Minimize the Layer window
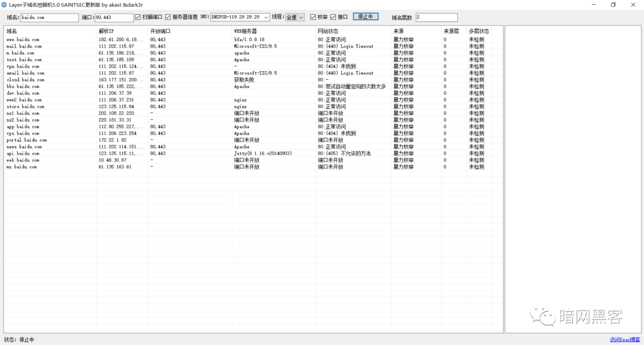644x345 pixels. (x=594, y=5)
